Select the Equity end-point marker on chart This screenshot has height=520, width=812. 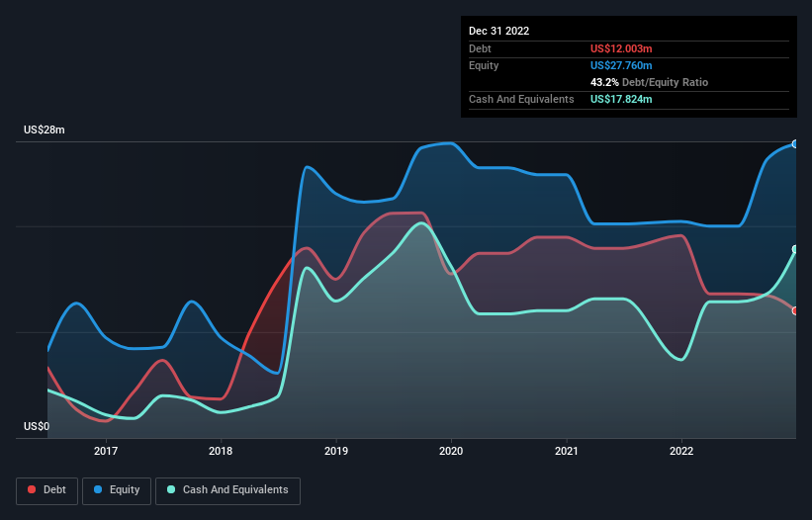click(795, 144)
